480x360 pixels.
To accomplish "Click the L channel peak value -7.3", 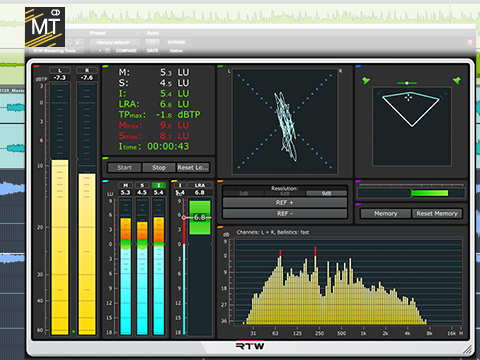I will coord(60,78).
